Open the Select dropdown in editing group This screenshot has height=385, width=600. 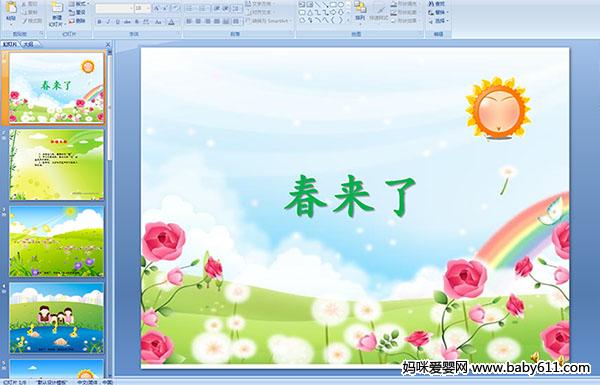(x=439, y=21)
